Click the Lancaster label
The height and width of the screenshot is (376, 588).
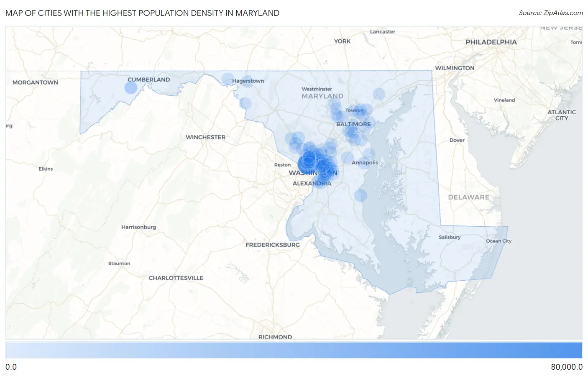pyautogui.click(x=382, y=32)
